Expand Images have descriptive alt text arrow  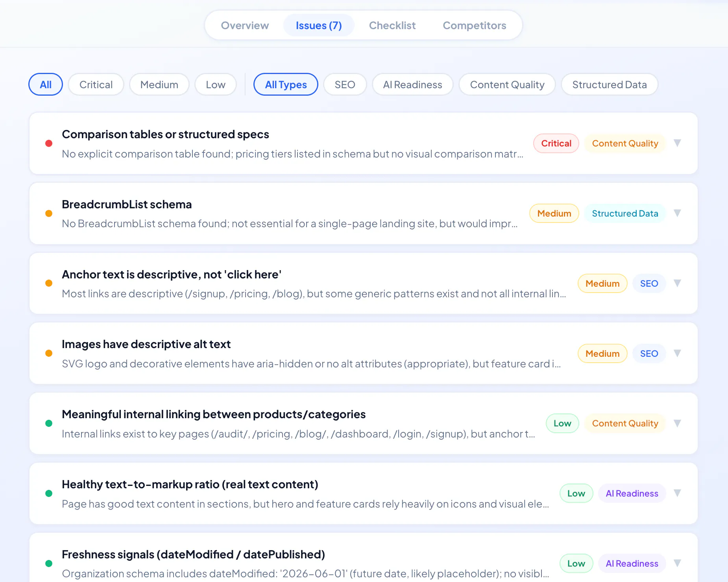click(x=677, y=353)
